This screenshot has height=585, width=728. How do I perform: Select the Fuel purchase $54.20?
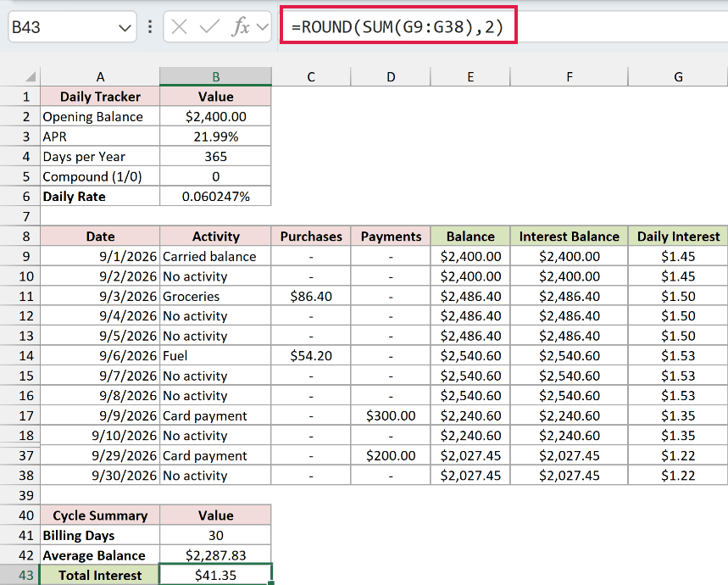(311, 355)
